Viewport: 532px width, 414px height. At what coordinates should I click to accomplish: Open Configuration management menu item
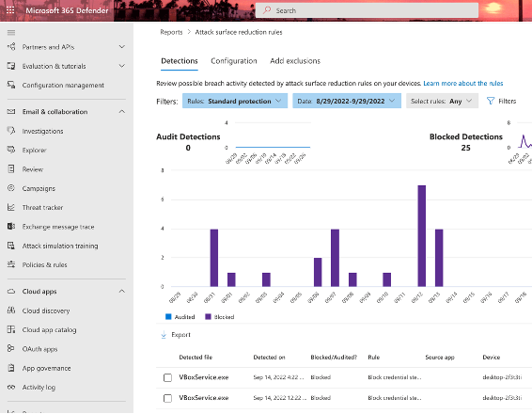click(63, 86)
